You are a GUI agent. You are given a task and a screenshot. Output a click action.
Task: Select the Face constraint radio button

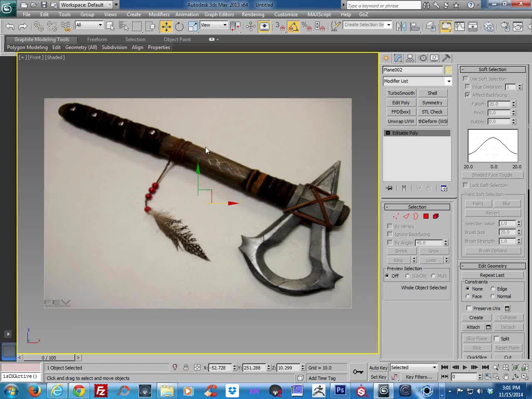pyautogui.click(x=468, y=296)
